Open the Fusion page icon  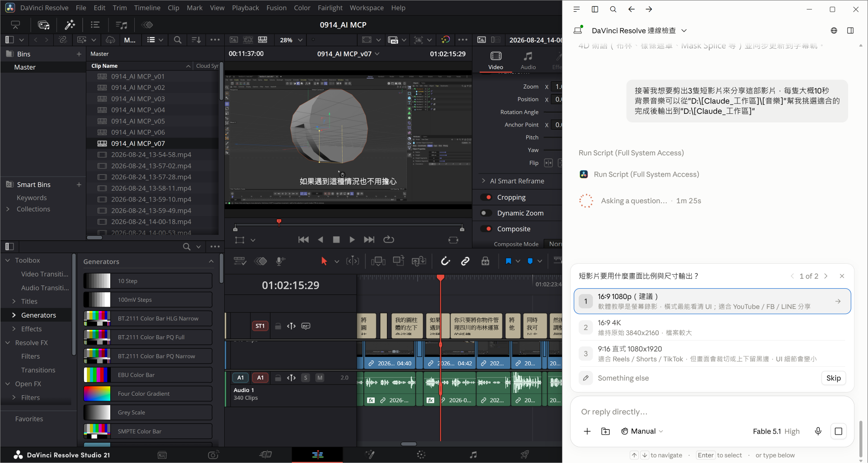pos(370,455)
